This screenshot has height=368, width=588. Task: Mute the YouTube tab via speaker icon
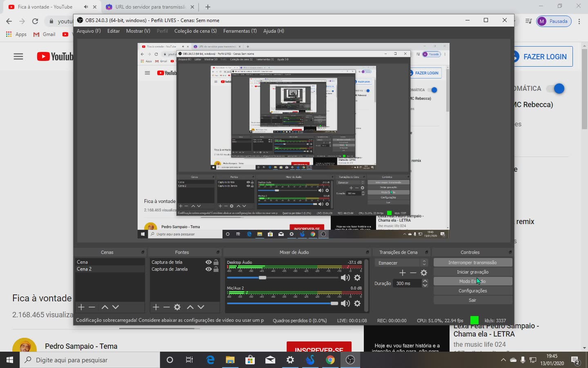point(86,7)
